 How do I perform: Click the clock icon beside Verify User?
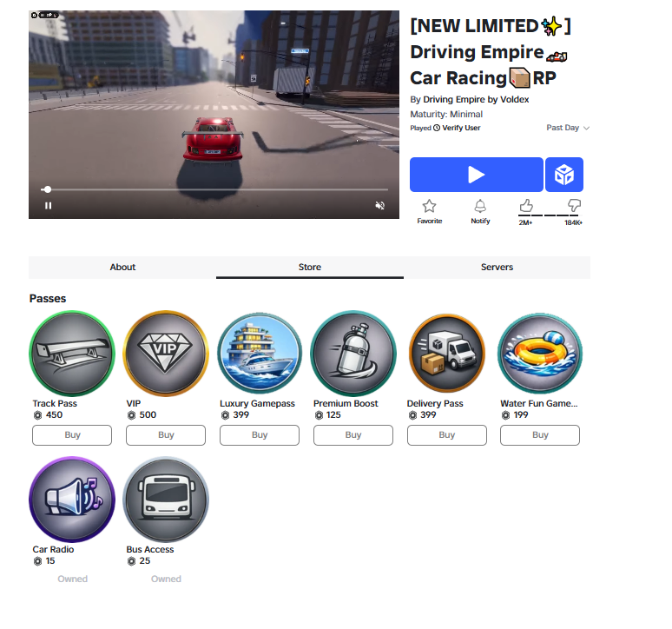point(437,128)
